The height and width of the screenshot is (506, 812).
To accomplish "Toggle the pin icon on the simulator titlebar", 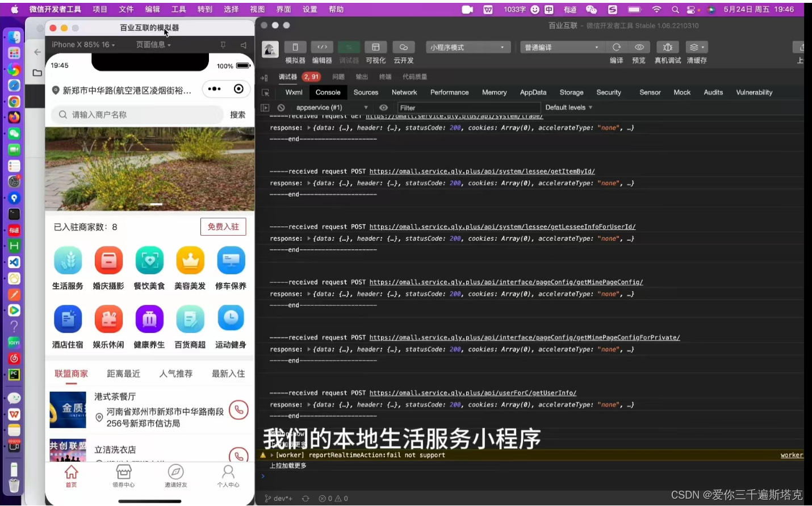I will [223, 44].
